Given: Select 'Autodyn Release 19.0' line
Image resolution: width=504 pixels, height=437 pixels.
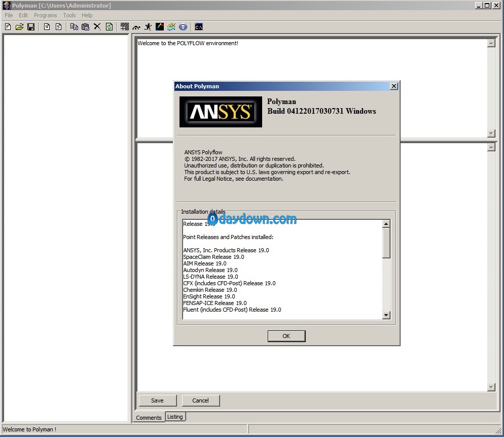Looking at the screenshot, I should click(210, 270).
